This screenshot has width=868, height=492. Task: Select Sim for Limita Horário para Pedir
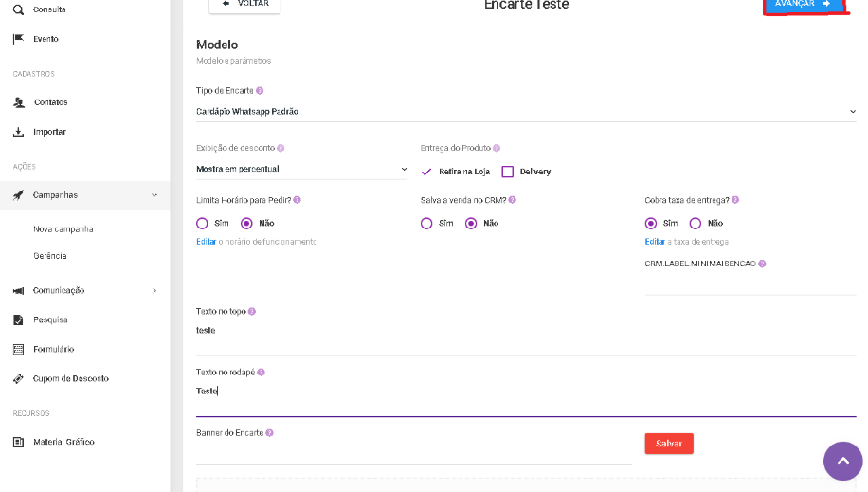[202, 224]
